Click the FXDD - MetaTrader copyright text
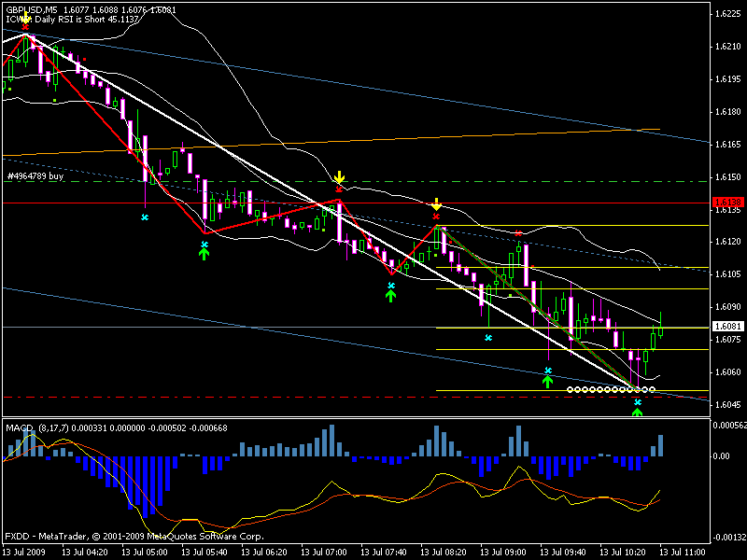 134,536
